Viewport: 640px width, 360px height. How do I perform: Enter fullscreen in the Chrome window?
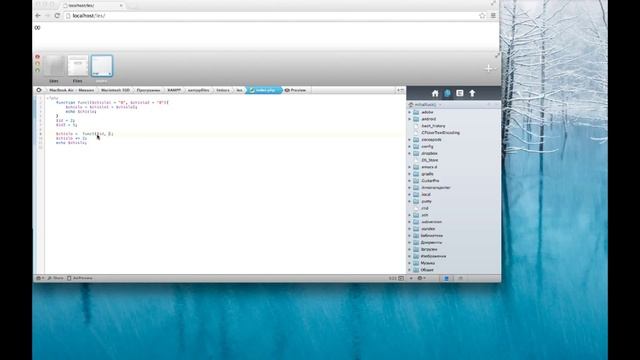[493, 3]
